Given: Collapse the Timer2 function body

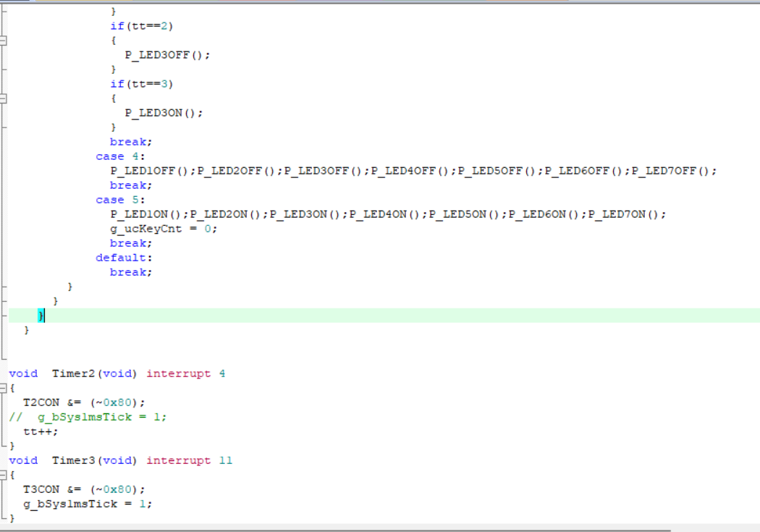Looking at the screenshot, I should coord(4,389).
